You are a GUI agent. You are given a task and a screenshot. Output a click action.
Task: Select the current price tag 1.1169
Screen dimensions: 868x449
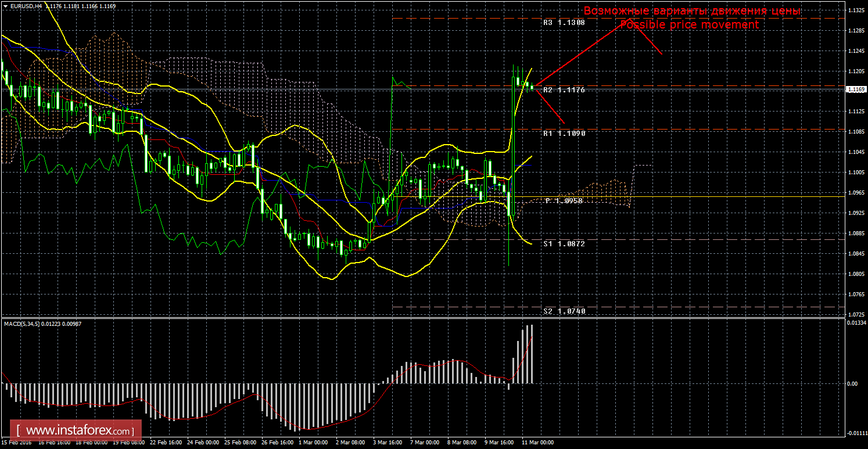pyautogui.click(x=856, y=89)
